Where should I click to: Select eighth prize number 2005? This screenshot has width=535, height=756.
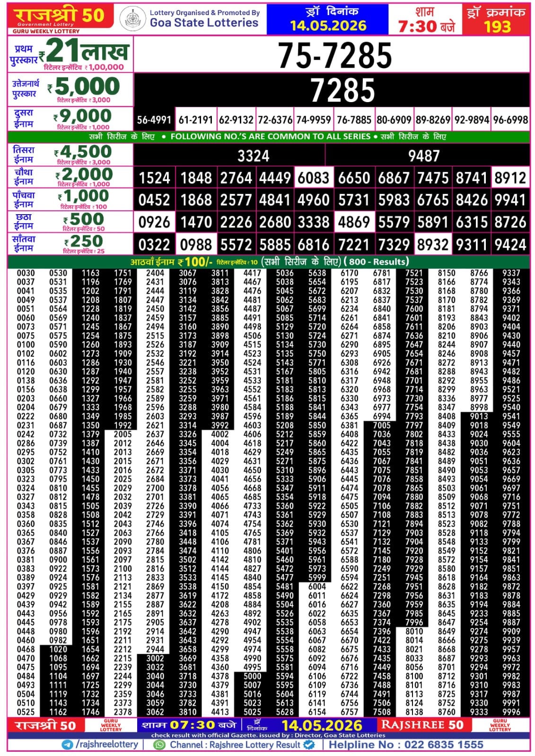coord(123,434)
